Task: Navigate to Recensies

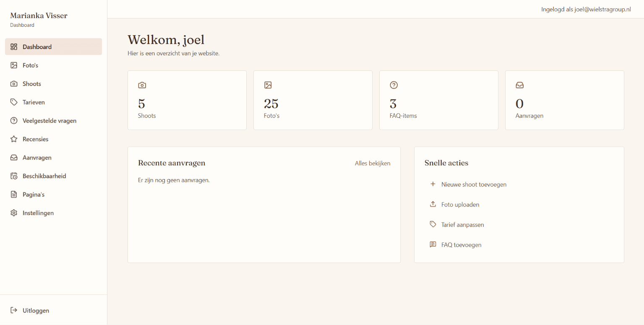Action: pyautogui.click(x=53, y=139)
